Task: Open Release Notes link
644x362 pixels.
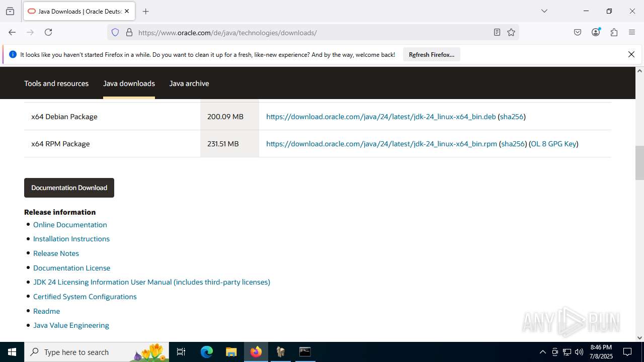Action: tap(56, 253)
